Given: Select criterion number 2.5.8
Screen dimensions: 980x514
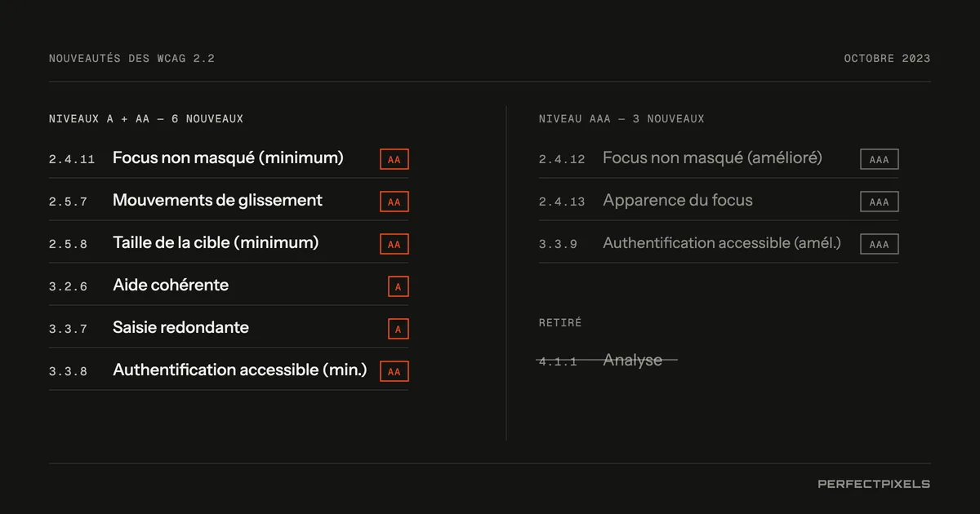Looking at the screenshot, I should pos(68,245).
